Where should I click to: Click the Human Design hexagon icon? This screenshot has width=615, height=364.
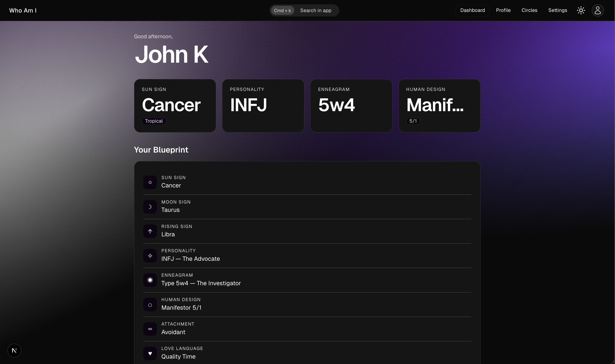pos(150,305)
